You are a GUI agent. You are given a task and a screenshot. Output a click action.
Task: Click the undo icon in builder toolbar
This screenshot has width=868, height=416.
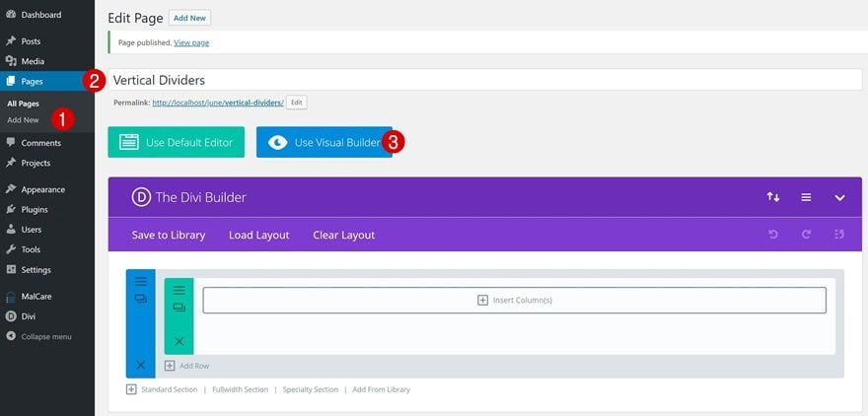pyautogui.click(x=773, y=235)
